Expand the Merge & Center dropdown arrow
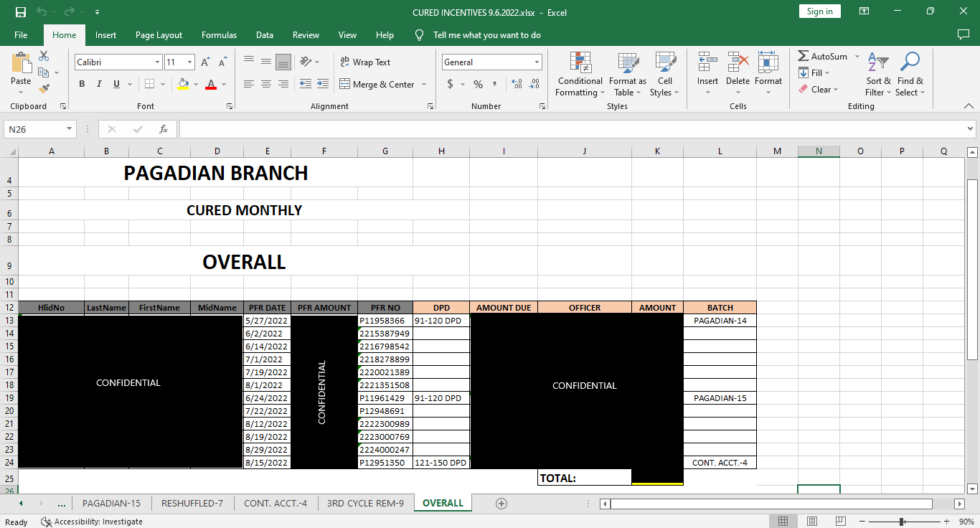Screen dimensions: 980x528 [424, 84]
